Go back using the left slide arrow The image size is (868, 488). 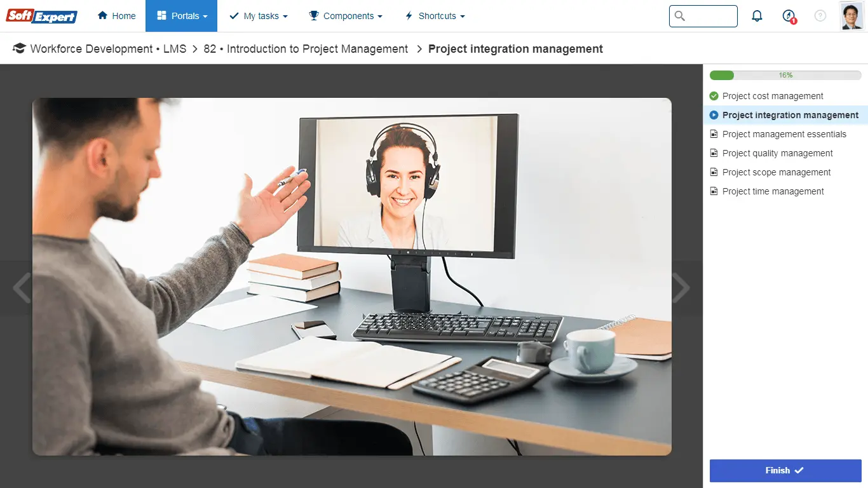pos(20,287)
